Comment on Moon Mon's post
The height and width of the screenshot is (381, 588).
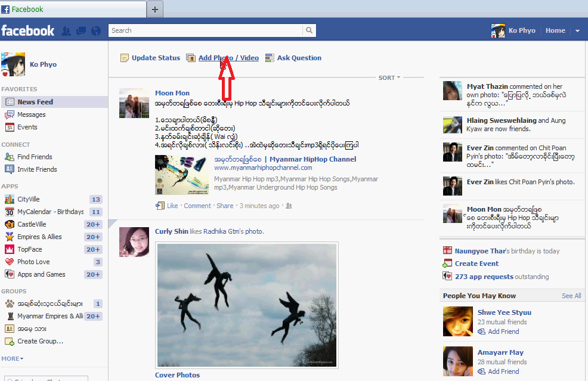[197, 206]
